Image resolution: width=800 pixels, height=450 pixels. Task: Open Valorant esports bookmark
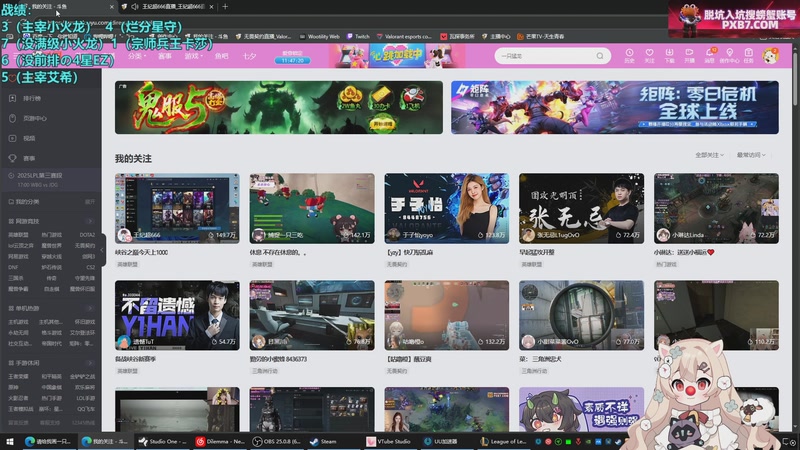(x=404, y=36)
